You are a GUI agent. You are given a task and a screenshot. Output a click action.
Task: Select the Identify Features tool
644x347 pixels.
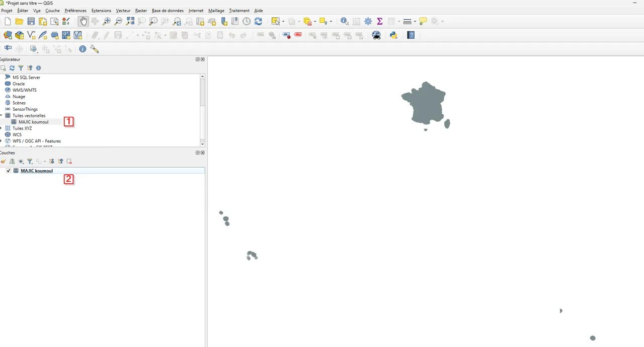click(345, 21)
